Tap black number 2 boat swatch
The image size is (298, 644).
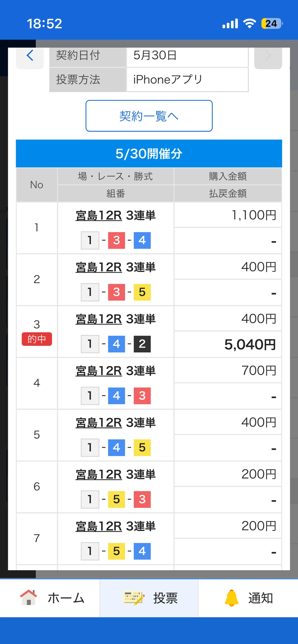pos(142,344)
